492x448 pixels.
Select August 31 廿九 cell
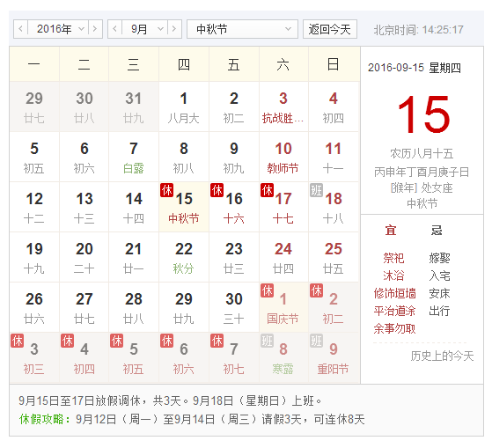coord(134,106)
